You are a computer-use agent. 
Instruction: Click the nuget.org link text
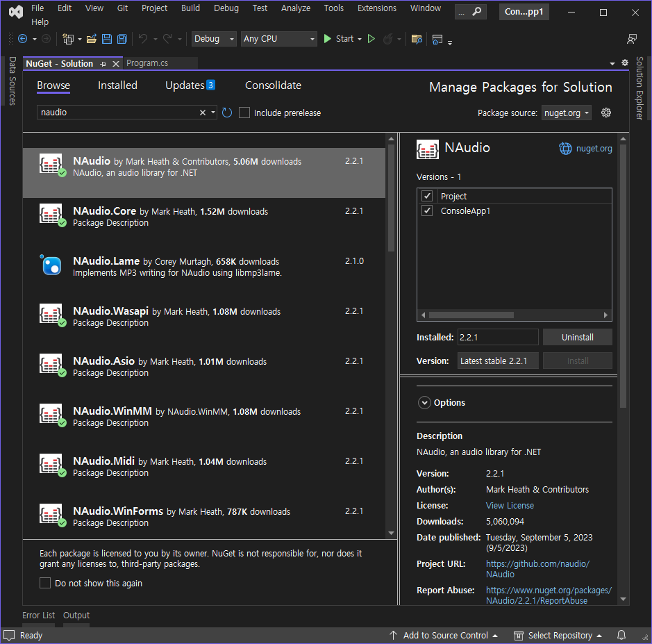click(x=594, y=149)
